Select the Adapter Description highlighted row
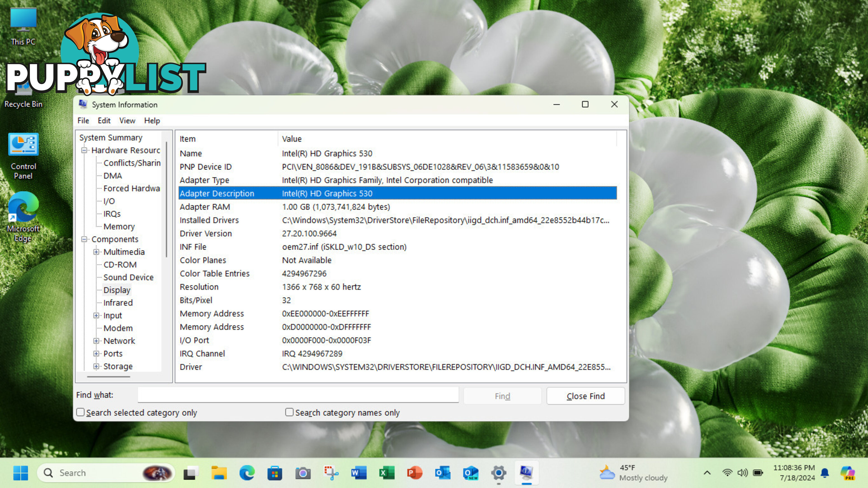 [x=397, y=193]
